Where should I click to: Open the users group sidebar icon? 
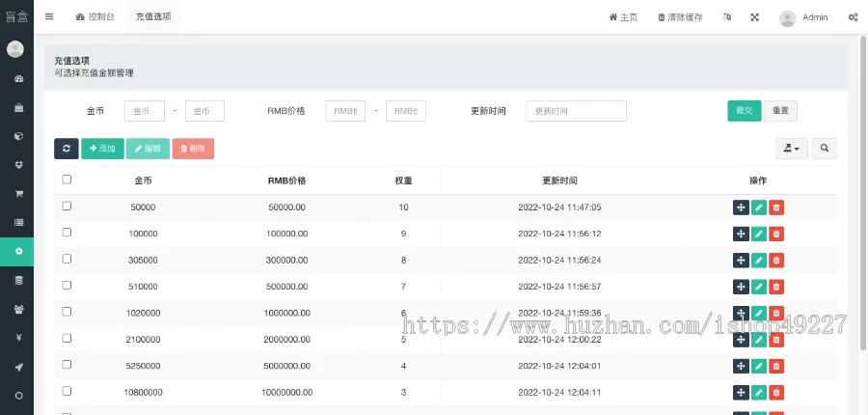(x=16, y=309)
